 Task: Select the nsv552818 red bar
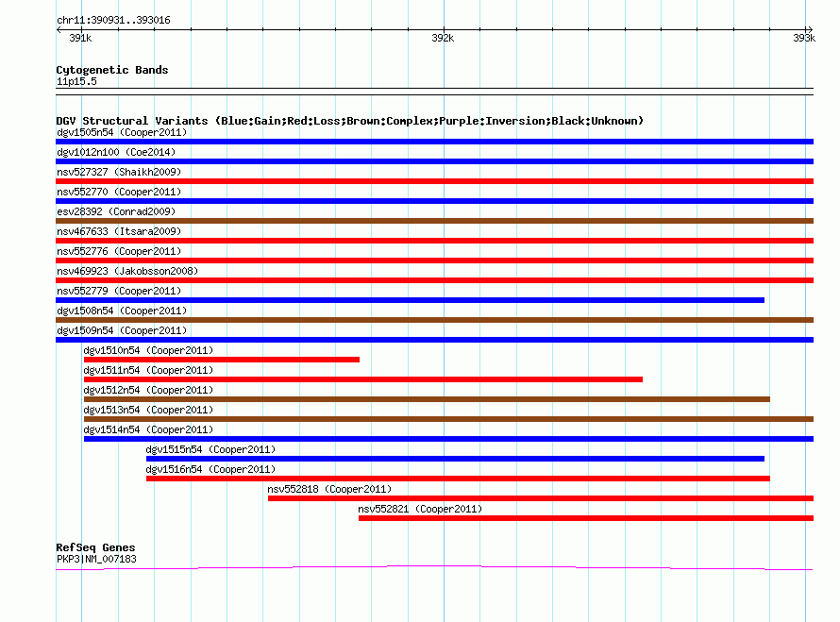click(541, 498)
